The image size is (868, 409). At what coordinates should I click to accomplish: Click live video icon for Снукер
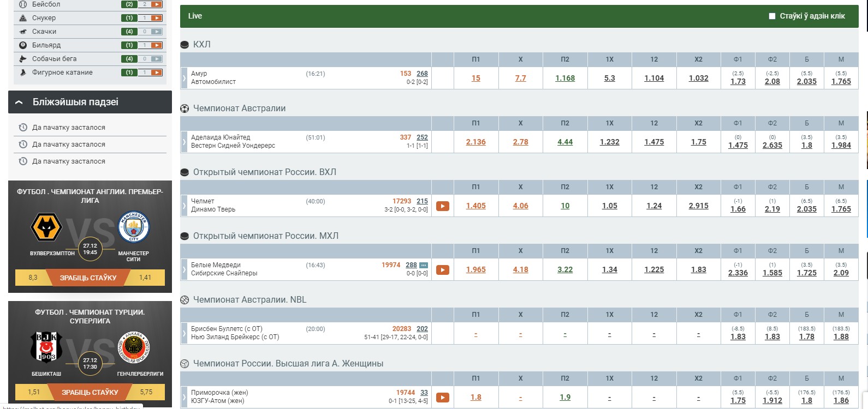tap(157, 18)
